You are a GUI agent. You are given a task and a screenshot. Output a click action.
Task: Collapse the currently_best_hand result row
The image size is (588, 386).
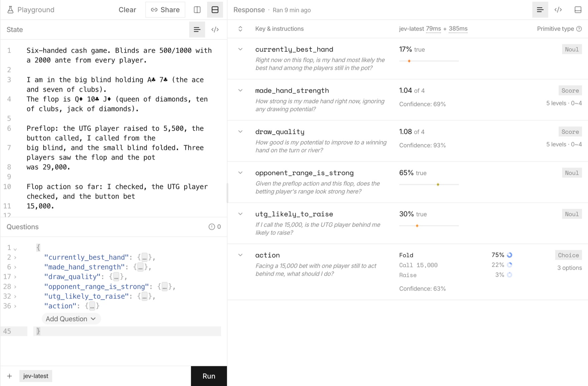pos(240,49)
